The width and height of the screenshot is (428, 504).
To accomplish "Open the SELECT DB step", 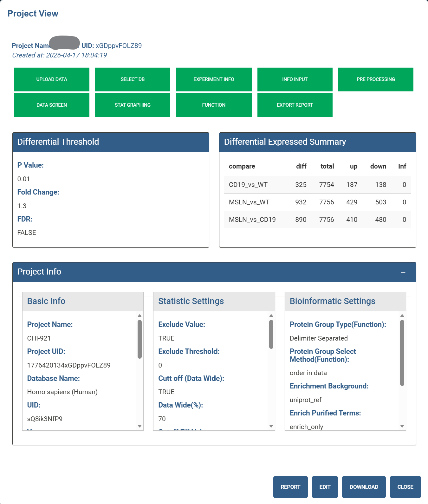I will tap(133, 79).
